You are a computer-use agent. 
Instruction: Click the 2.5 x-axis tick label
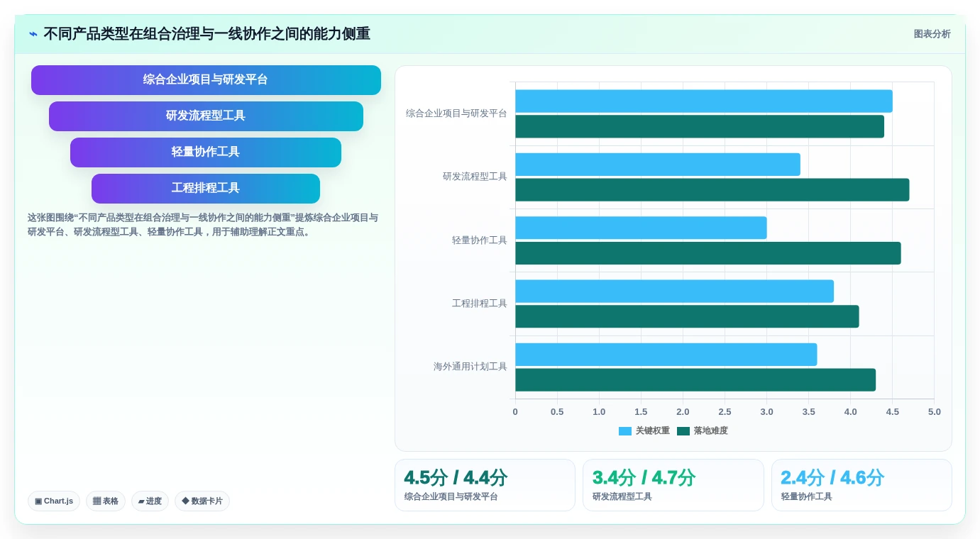click(725, 412)
